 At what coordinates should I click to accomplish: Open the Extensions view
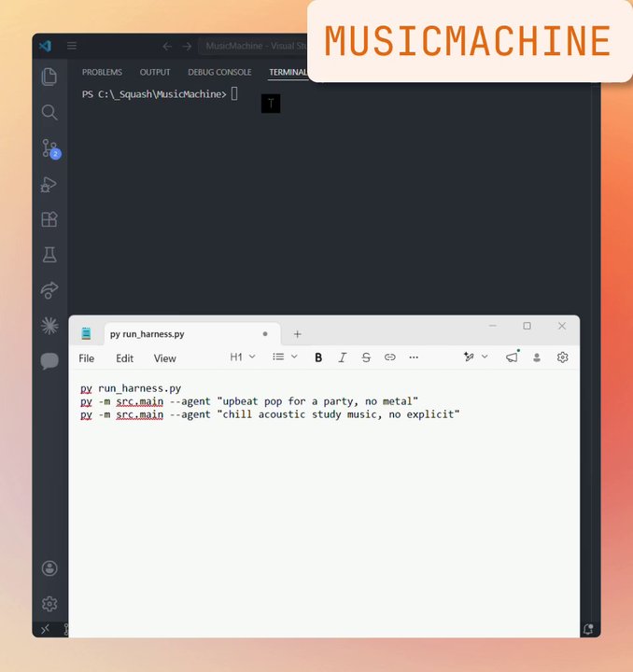pos(49,219)
